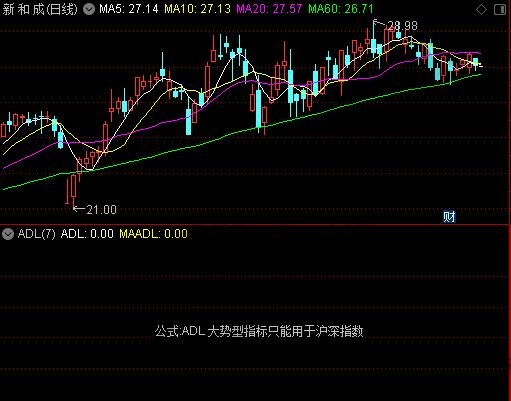The height and width of the screenshot is (401, 511).
Task: Click the green MA60: 26.71 label
Action: (x=341, y=9)
